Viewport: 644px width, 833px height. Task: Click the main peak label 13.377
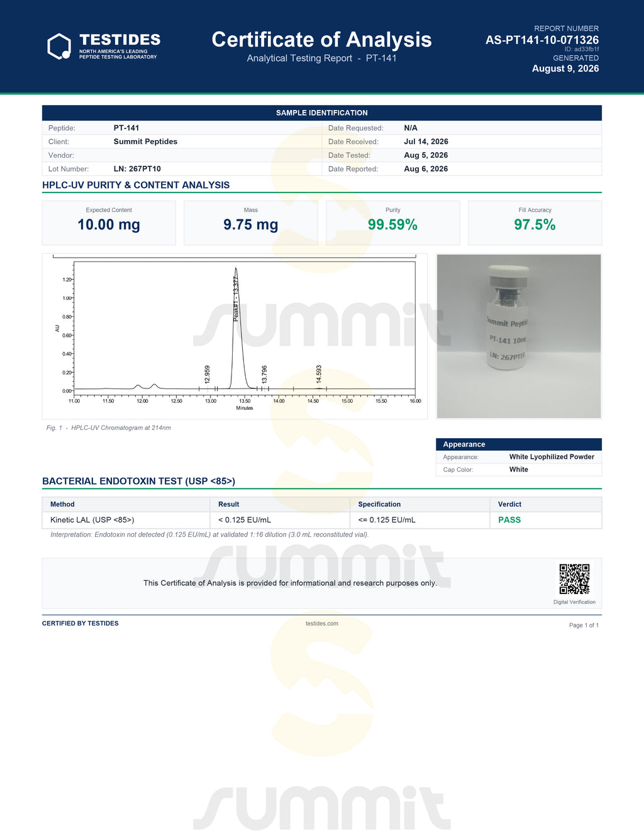click(x=236, y=299)
